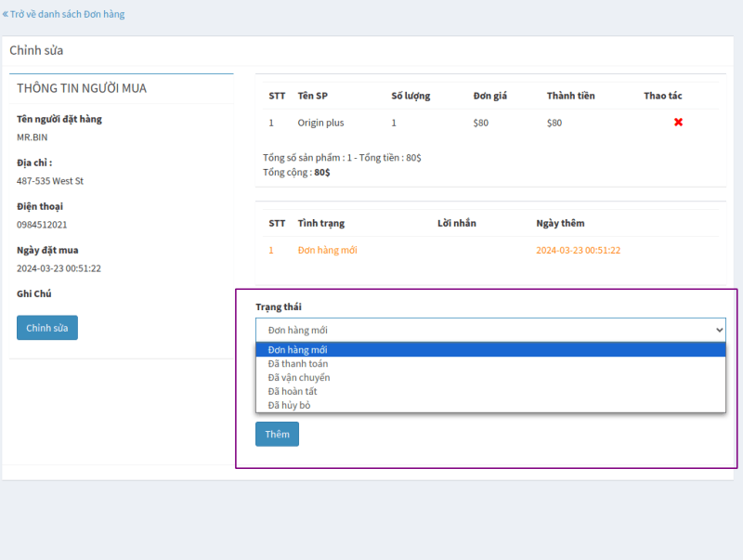
Task: Click the orange date 2024-03-23 00:51:22
Action: [578, 250]
